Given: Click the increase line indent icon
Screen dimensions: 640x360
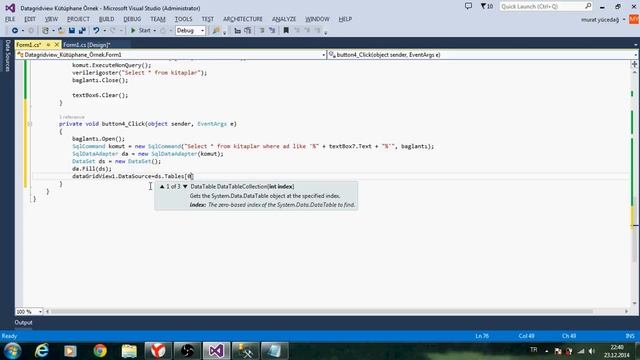Looking at the screenshot, I should [x=247, y=31].
